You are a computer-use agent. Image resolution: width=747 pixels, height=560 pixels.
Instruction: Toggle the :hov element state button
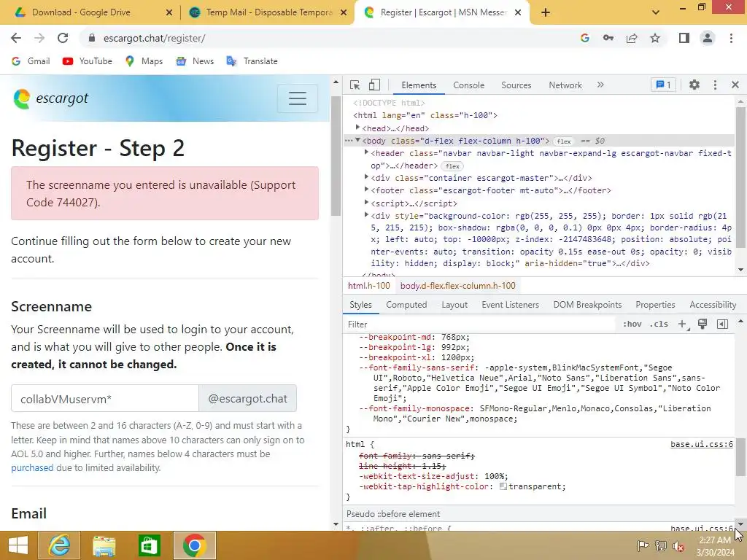tap(632, 324)
